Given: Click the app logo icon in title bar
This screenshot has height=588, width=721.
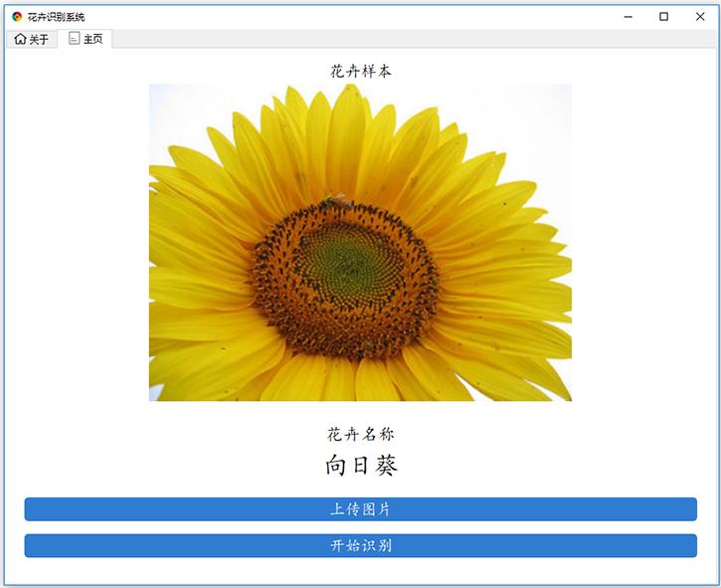Looking at the screenshot, I should click(x=17, y=17).
